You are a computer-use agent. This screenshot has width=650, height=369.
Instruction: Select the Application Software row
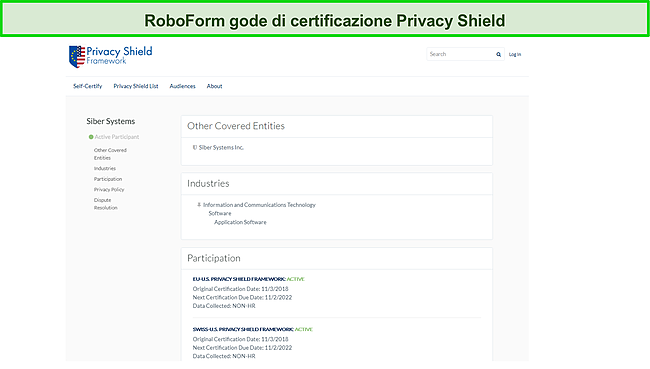(x=240, y=222)
